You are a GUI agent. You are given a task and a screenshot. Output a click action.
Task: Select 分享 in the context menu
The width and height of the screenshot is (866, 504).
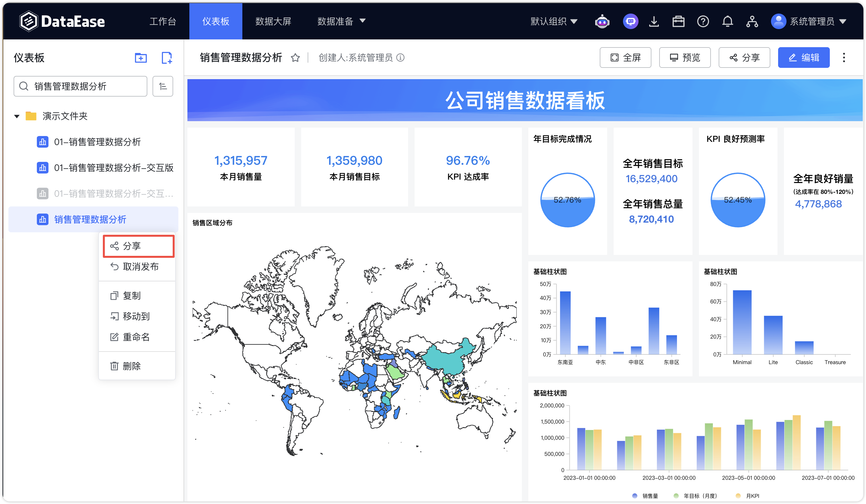pyautogui.click(x=139, y=246)
